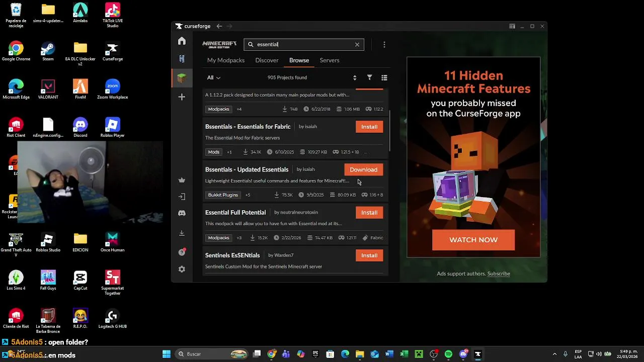Clear the essential search text
Viewport: 644px width, 362px height.
click(x=357, y=44)
